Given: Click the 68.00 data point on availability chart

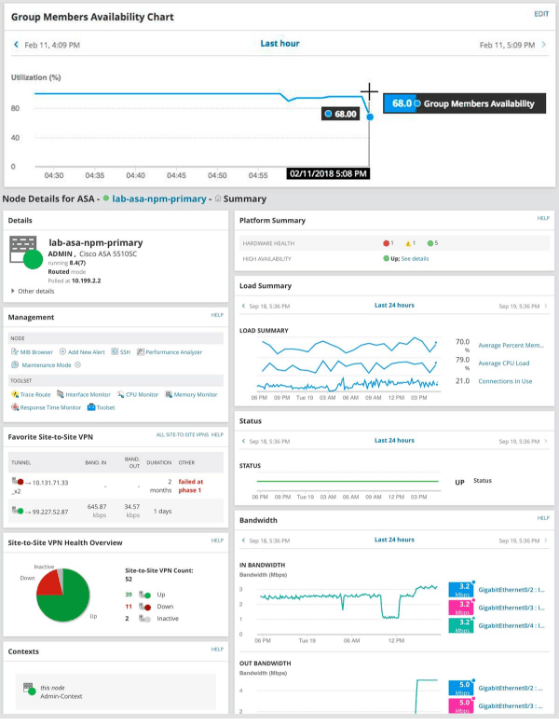Looking at the screenshot, I should point(370,117).
